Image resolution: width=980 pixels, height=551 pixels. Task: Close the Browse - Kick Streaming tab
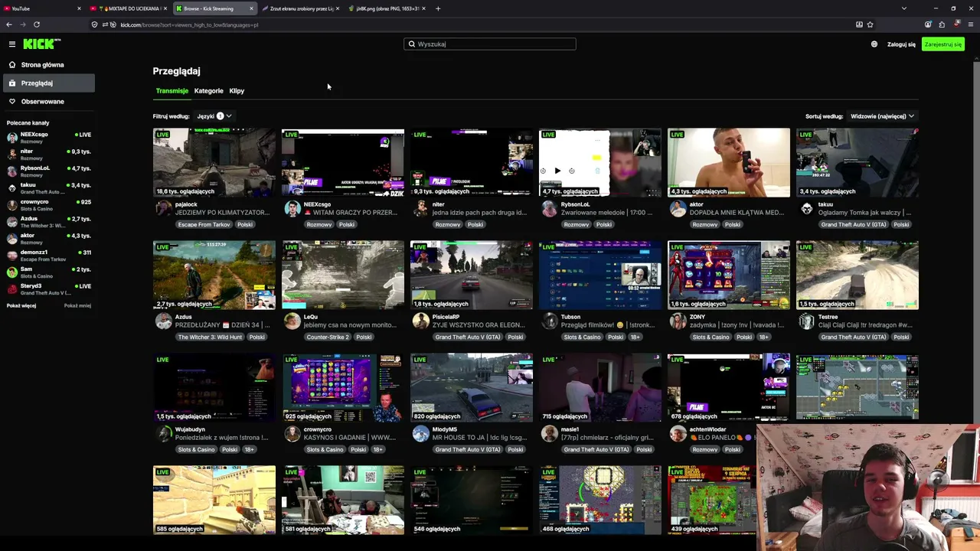coord(251,8)
